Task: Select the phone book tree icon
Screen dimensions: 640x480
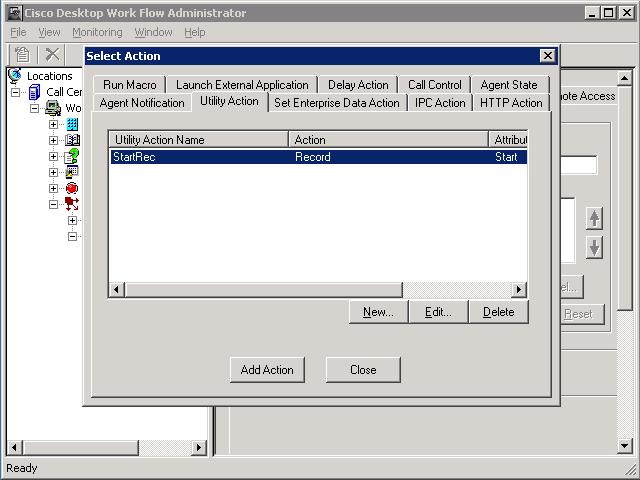Action: click(x=72, y=140)
